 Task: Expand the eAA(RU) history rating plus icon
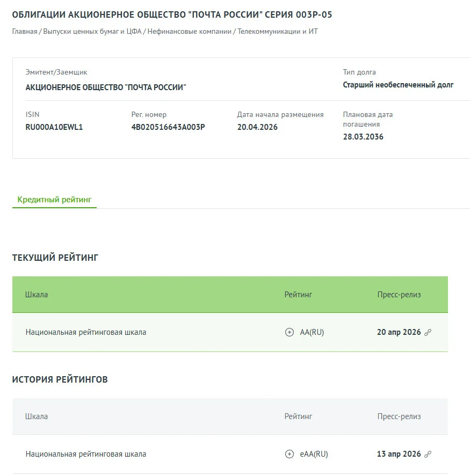click(289, 454)
